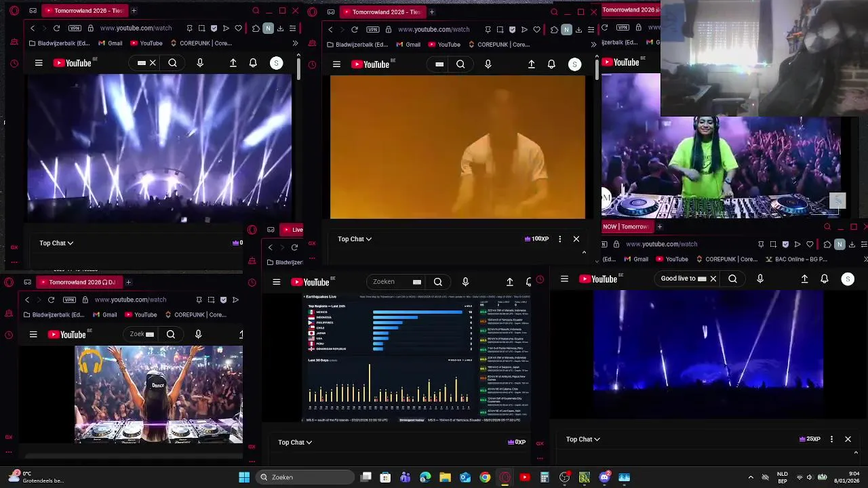Open Opera GX from taskbar

(505, 477)
